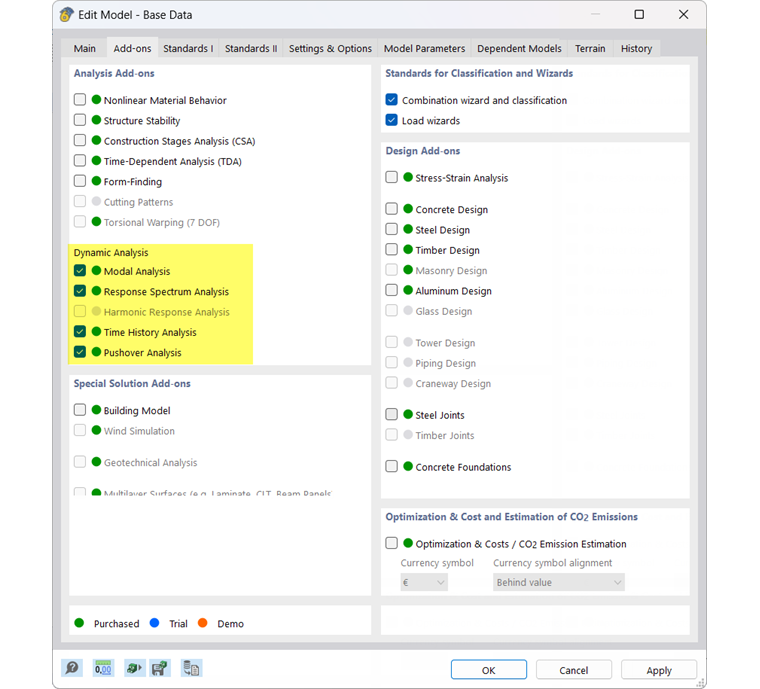Open the Standards I tab
Image resolution: width=760 pixels, height=689 pixels.
[188, 48]
